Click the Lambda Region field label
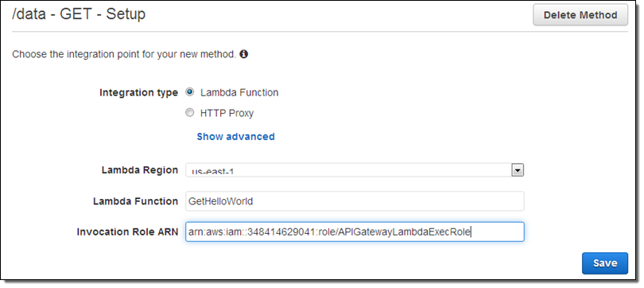The image size is (644, 288). [x=140, y=170]
